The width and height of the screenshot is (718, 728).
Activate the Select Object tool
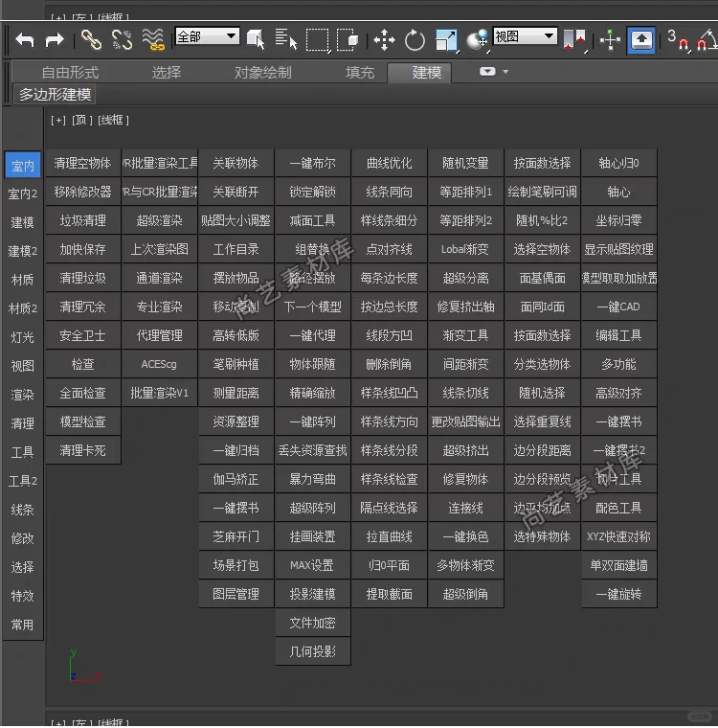[x=256, y=40]
